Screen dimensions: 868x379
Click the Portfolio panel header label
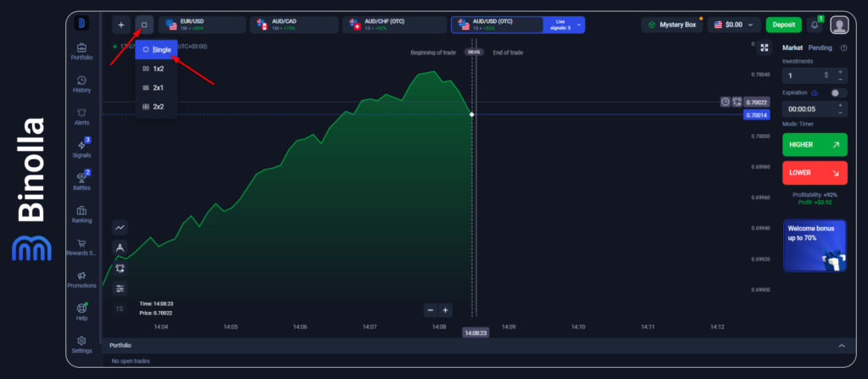(x=120, y=345)
